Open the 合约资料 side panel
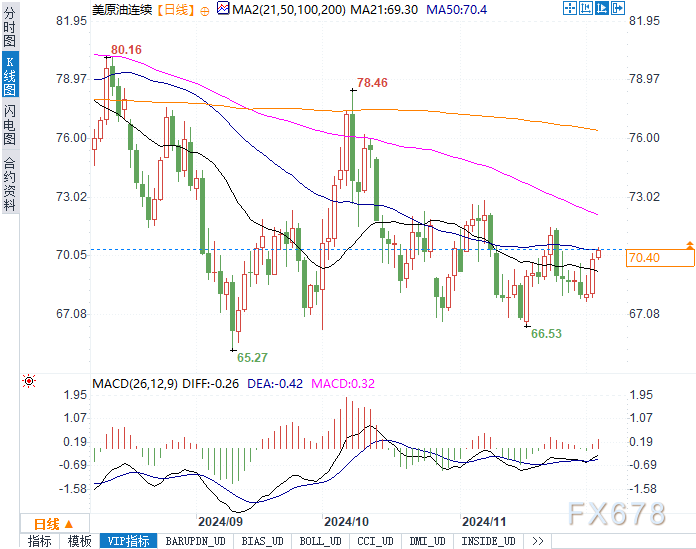Viewport: 696px width, 549px height. click(x=9, y=184)
